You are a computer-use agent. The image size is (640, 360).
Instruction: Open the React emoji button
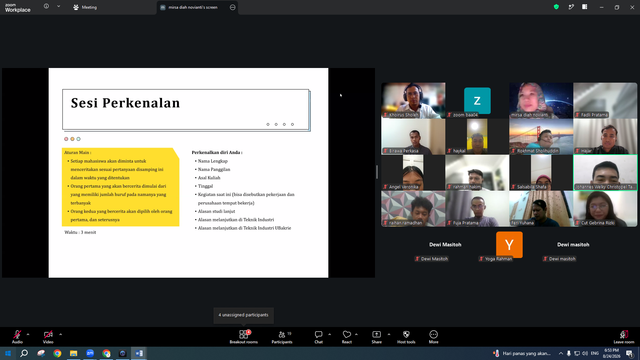tap(347, 337)
